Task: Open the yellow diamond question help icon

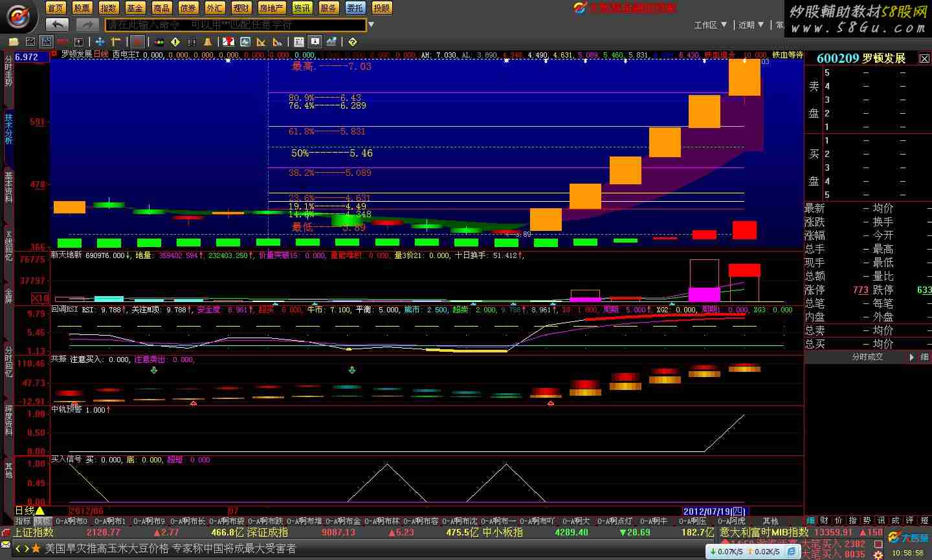Action: coord(352,41)
